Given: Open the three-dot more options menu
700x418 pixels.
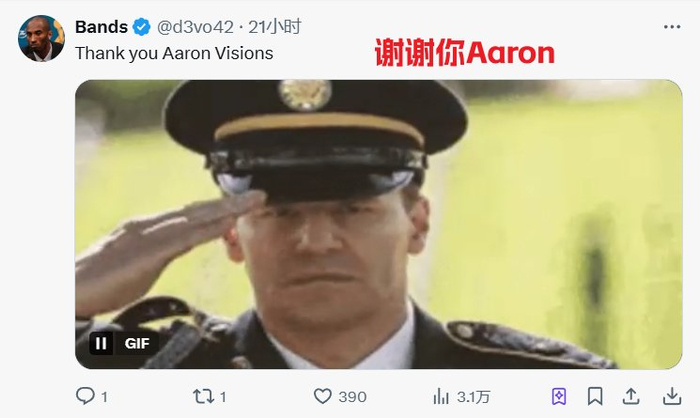Looking at the screenshot, I should coord(672,27).
